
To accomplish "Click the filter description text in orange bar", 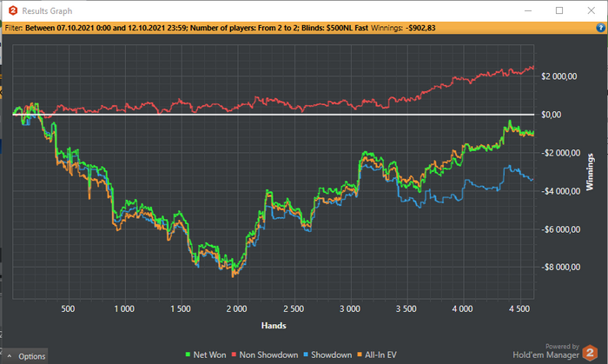I will point(196,28).
